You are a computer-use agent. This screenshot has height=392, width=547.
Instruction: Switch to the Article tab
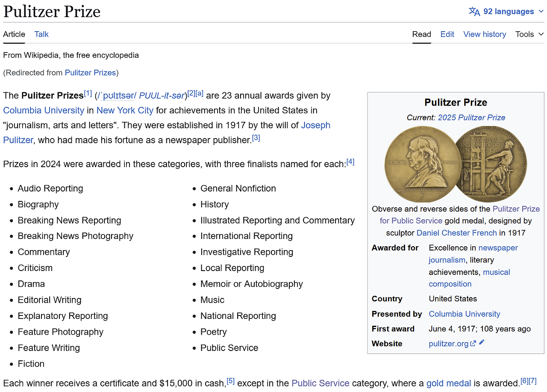click(x=14, y=34)
